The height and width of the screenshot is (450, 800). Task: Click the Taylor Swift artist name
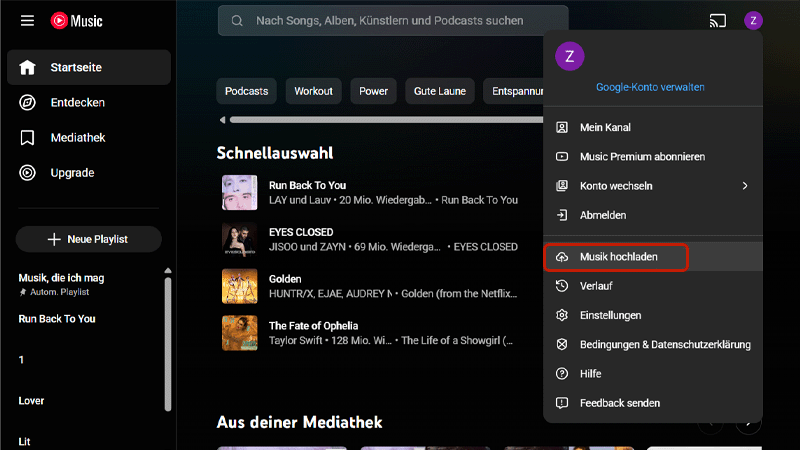[x=295, y=341]
